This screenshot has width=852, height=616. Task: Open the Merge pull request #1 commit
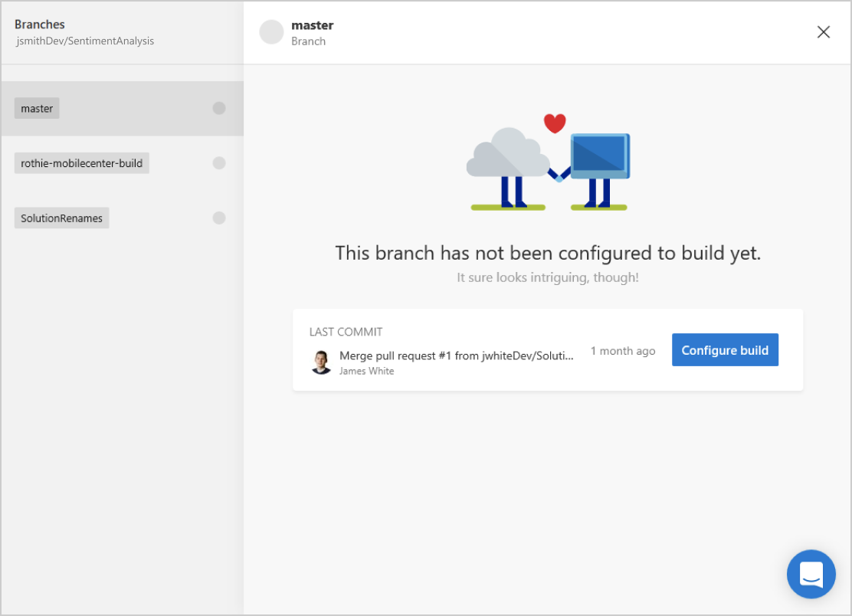point(457,356)
